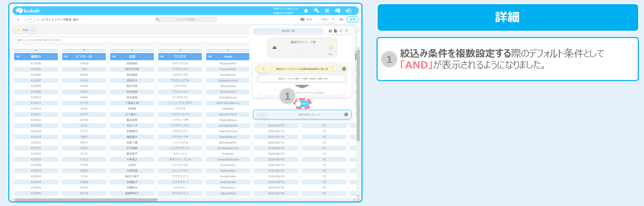Open the notifications bell icon
Viewport: 644px width, 206px height.
305,10
